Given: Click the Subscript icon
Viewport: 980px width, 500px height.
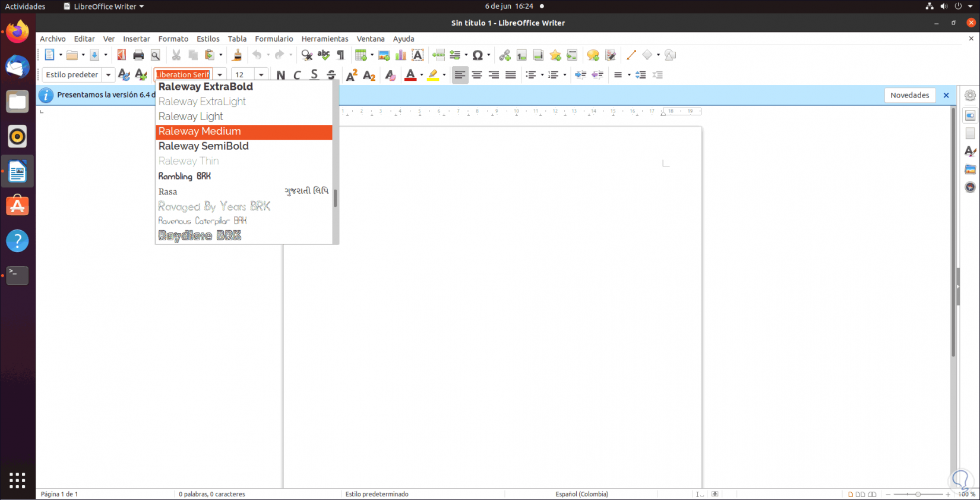Looking at the screenshot, I should pos(369,75).
